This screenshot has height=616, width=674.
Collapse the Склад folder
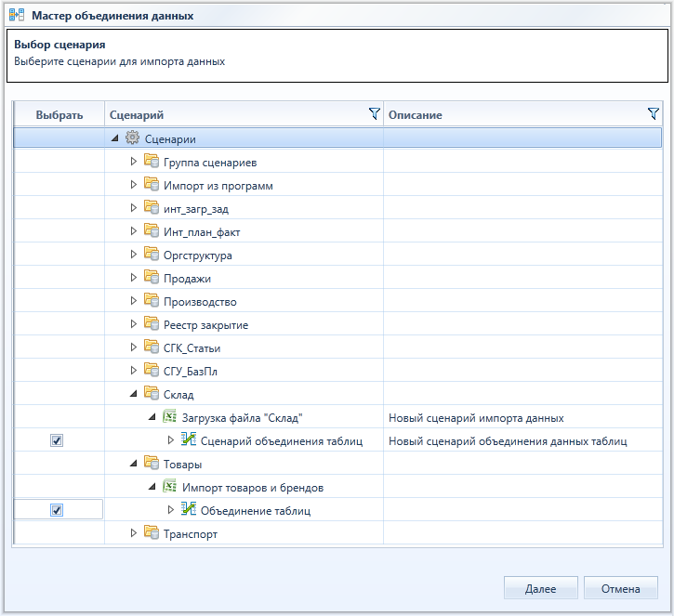(x=134, y=394)
